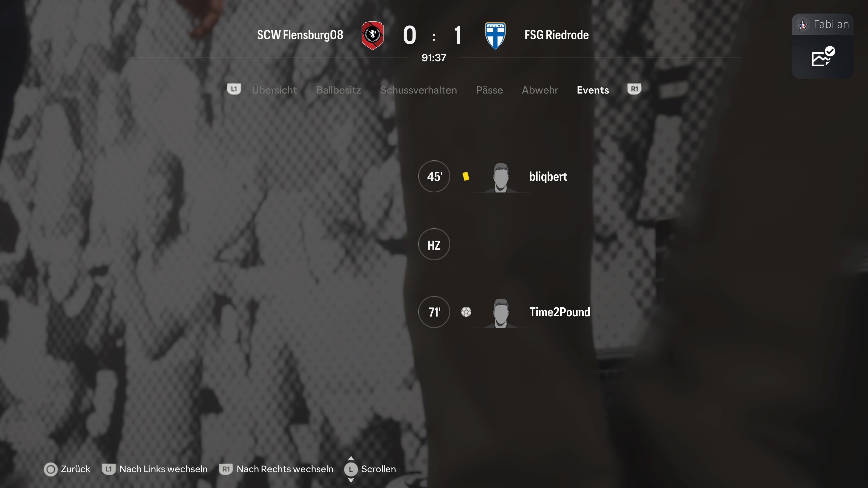The height and width of the screenshot is (488, 868).
Task: Click the Zurück back button
Action: 67,469
